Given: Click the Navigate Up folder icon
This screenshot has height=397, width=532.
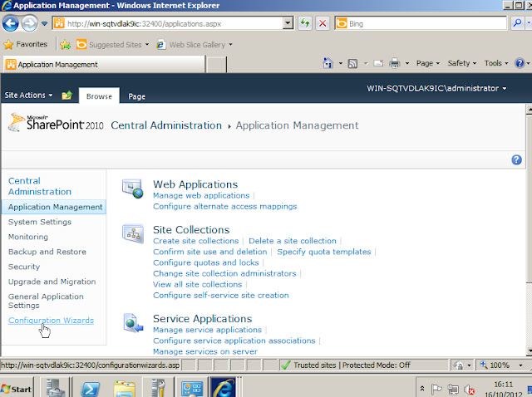Looking at the screenshot, I should 66,96.
